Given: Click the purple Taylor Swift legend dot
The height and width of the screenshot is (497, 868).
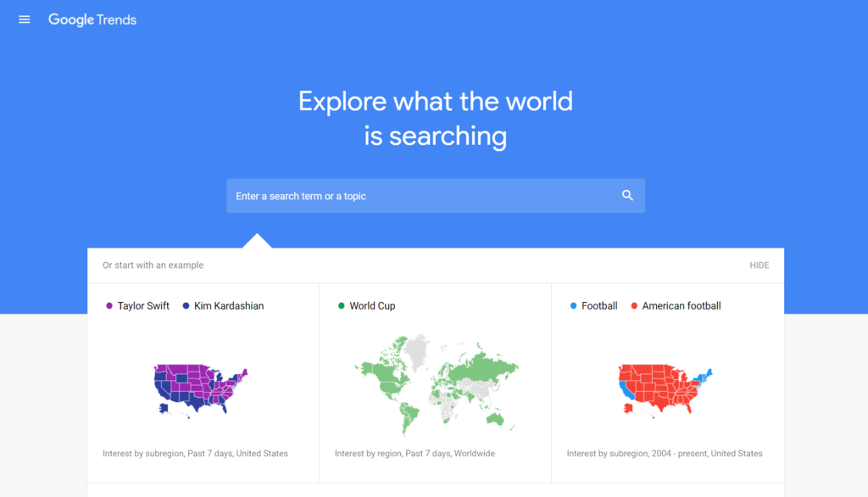Looking at the screenshot, I should (x=109, y=306).
